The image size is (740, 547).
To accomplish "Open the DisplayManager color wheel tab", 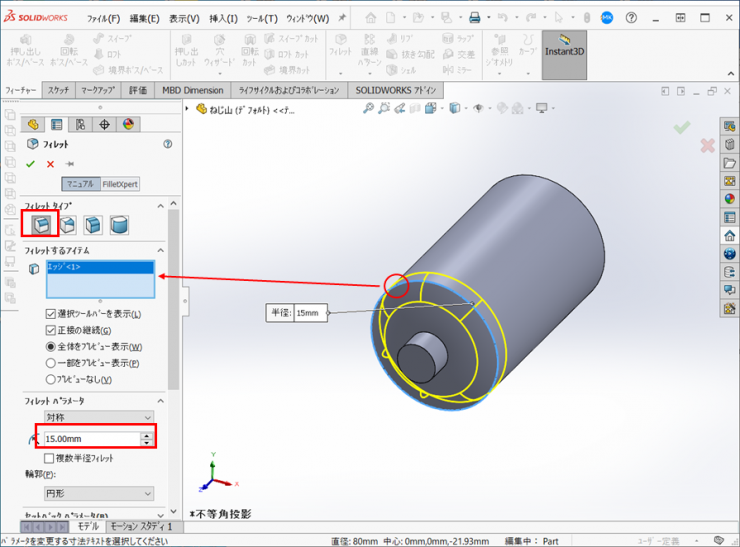I will click(x=128, y=125).
